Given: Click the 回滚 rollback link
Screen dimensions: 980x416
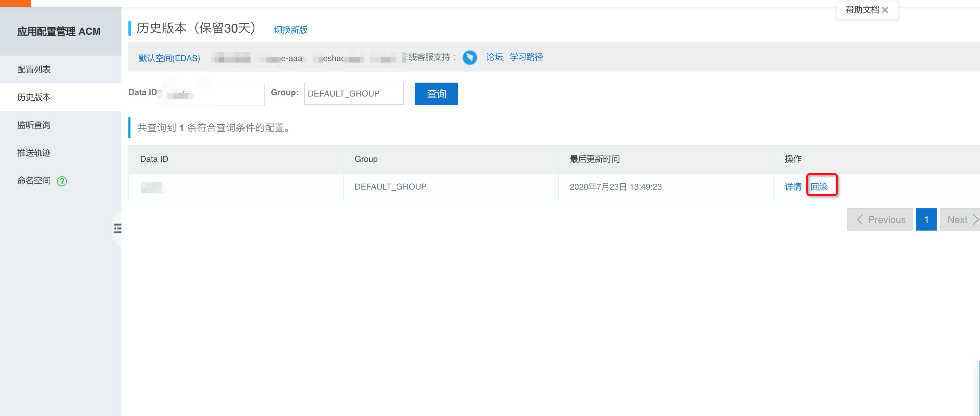Looking at the screenshot, I should (819, 187).
